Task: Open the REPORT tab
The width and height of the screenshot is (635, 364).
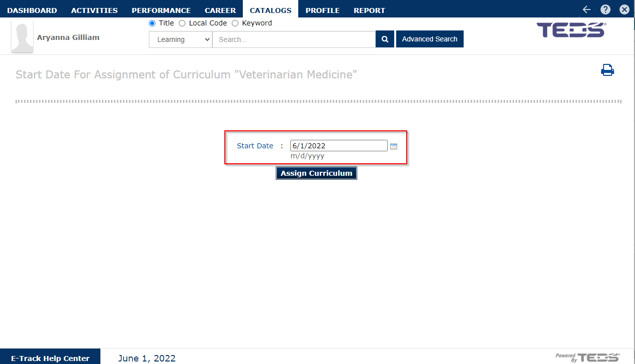Action: [x=369, y=10]
